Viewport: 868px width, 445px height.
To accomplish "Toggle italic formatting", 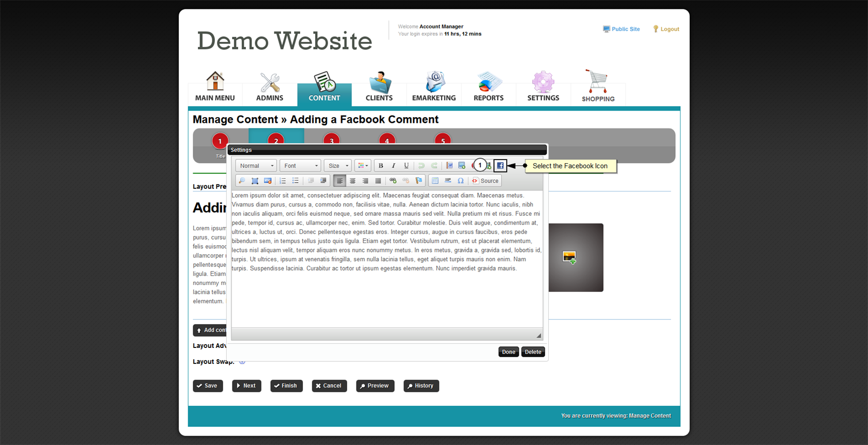I will click(x=394, y=166).
